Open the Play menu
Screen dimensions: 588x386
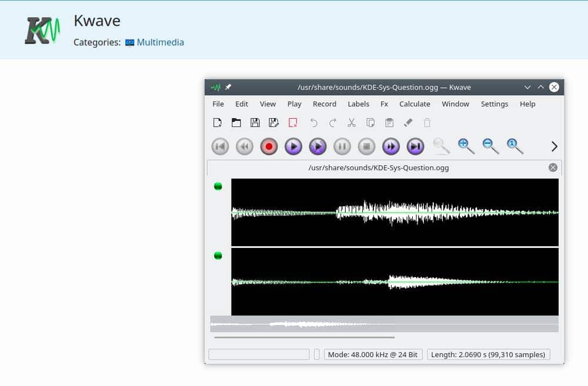[295, 104]
